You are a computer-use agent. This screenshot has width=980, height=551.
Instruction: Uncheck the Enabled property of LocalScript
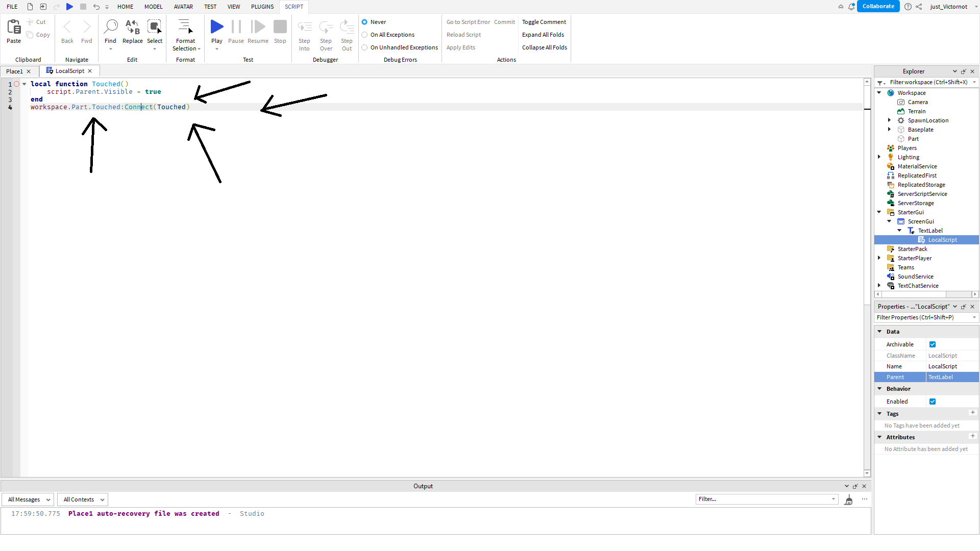[933, 402]
